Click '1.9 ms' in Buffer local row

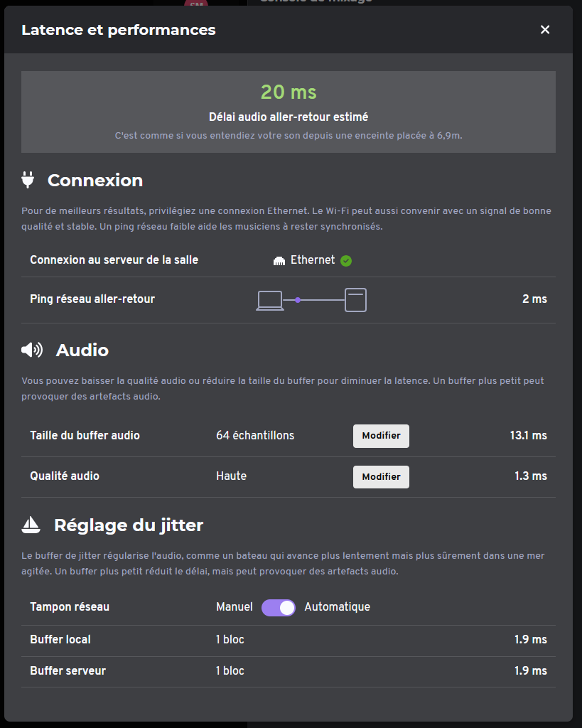531,639
